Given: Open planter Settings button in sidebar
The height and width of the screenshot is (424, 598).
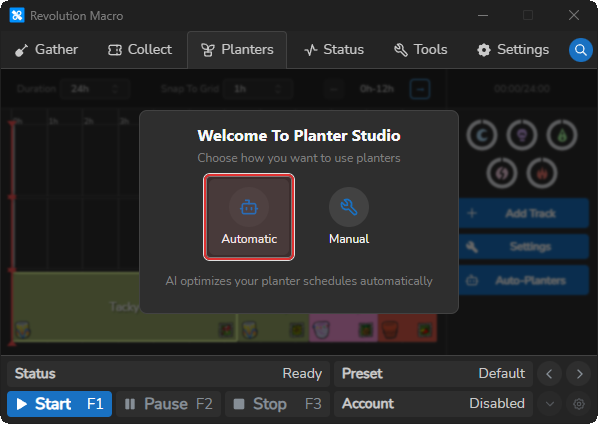Looking at the screenshot, I should pos(524,247).
